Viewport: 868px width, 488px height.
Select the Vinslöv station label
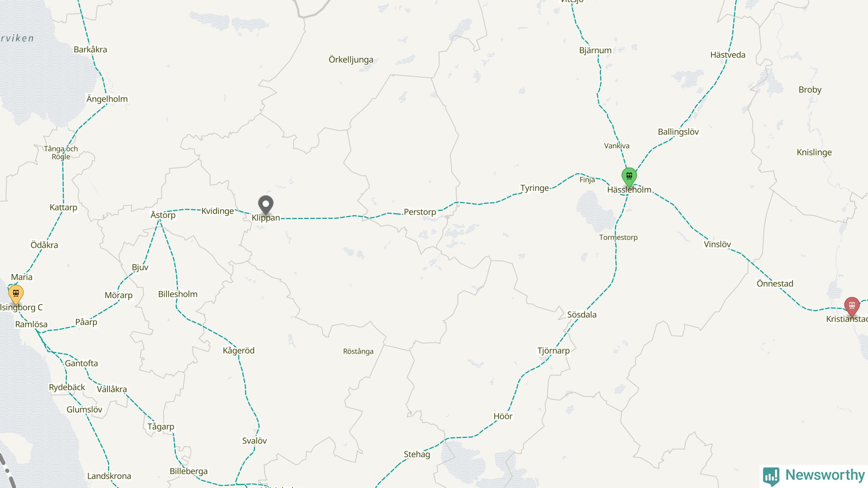point(717,244)
